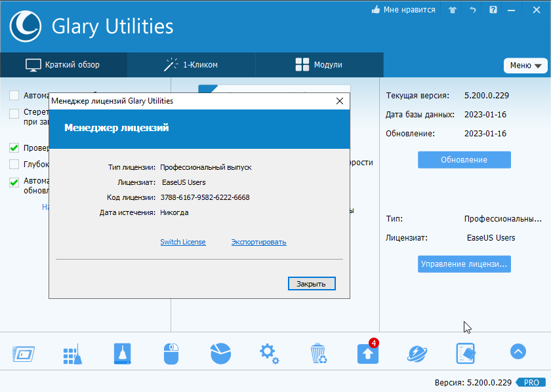Open the double gears icon in bottom dock
This screenshot has height=392, width=551.
pyautogui.click(x=270, y=354)
